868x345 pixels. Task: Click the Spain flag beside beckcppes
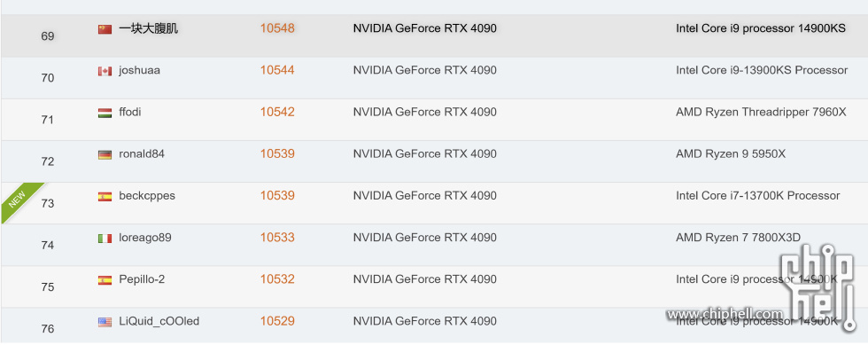click(105, 196)
